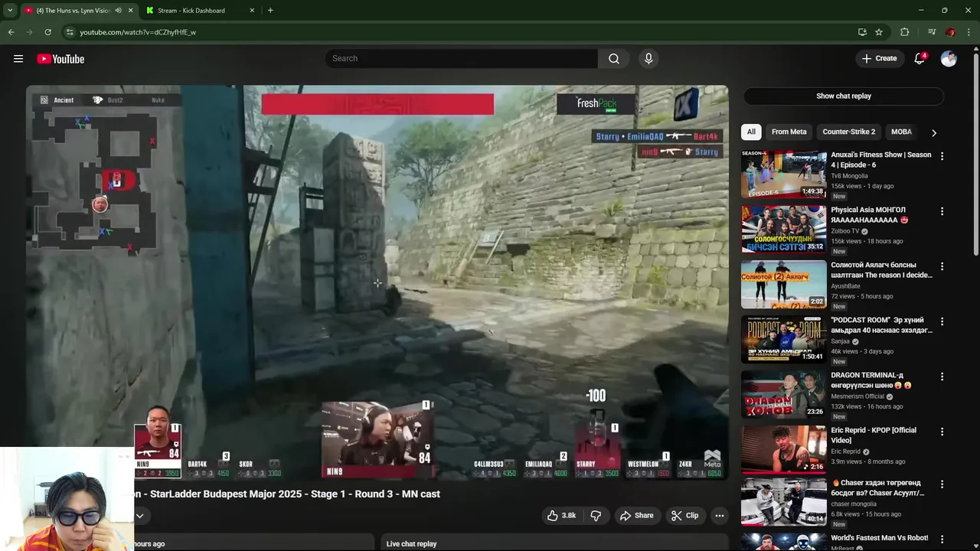Open the browser extensions puzzle icon
The image size is (980, 551).
(904, 32)
